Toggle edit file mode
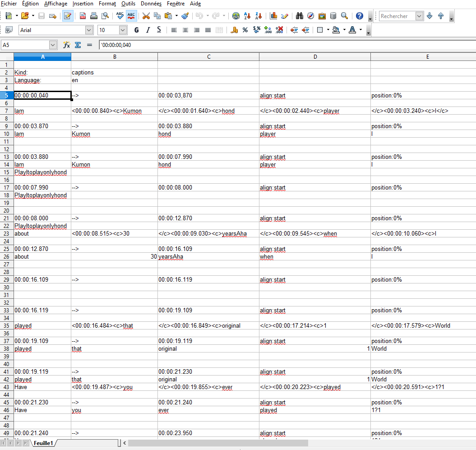This screenshot has height=450, width=476. [68, 16]
